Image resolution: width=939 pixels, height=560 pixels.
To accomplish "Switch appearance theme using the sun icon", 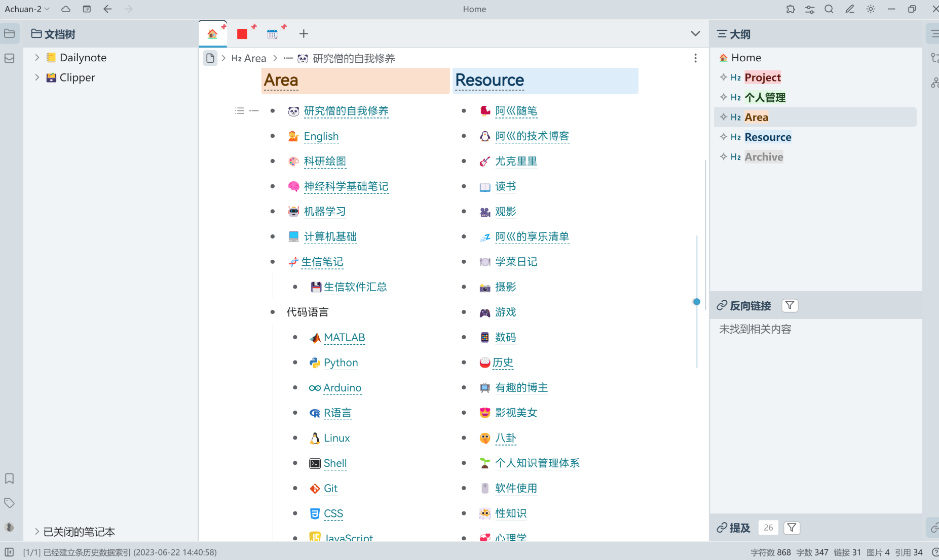I will pos(871,9).
